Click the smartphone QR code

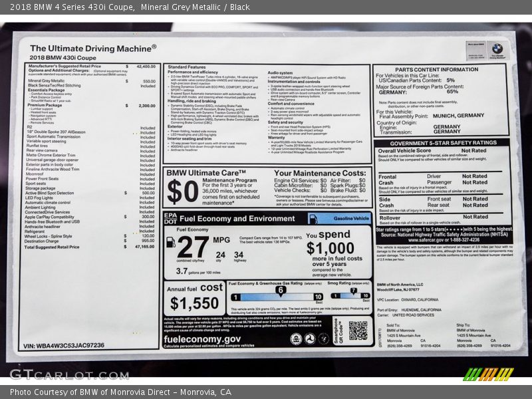point(358,330)
